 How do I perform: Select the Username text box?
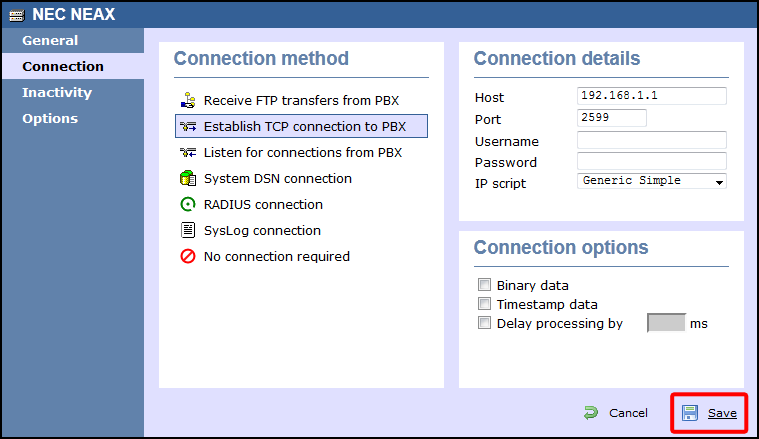coord(652,141)
